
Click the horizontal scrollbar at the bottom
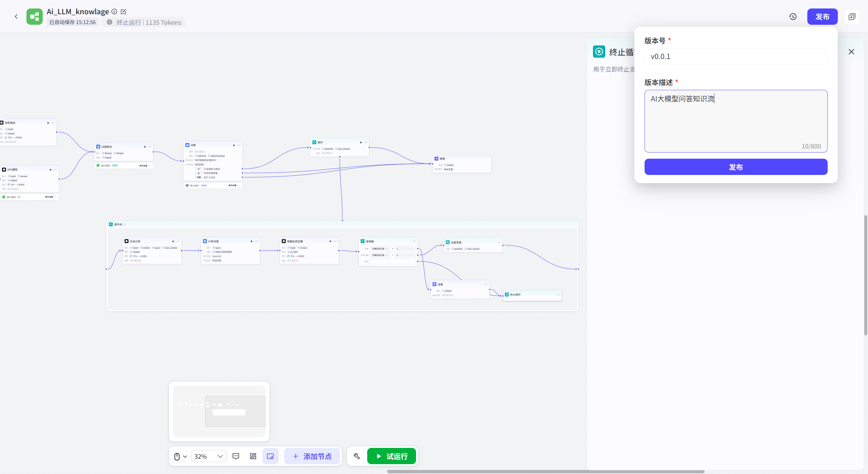pos(545,472)
